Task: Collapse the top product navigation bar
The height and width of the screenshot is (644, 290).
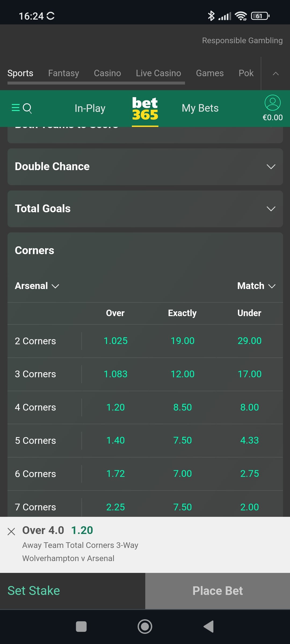Action: pos(275,74)
